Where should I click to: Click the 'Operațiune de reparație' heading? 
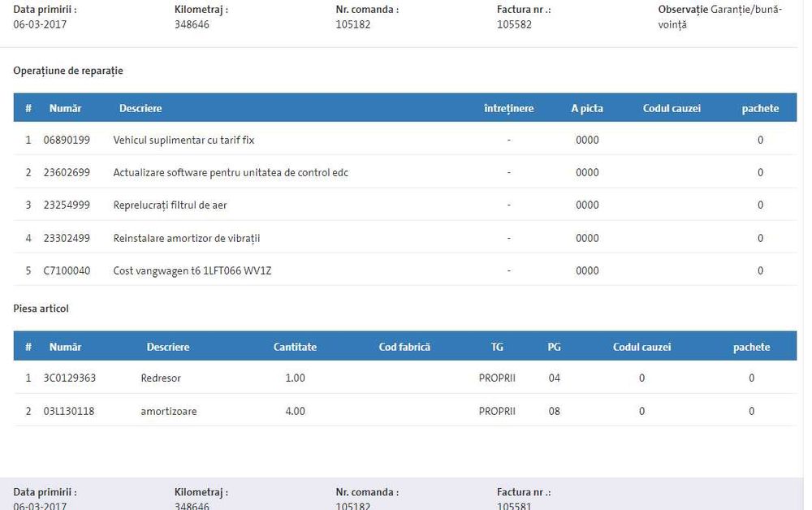(68, 71)
